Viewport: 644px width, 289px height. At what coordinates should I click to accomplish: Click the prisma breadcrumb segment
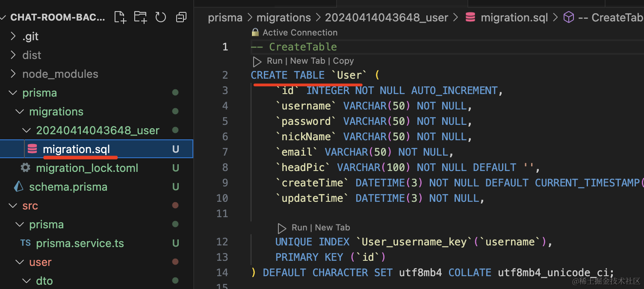pyautogui.click(x=225, y=18)
